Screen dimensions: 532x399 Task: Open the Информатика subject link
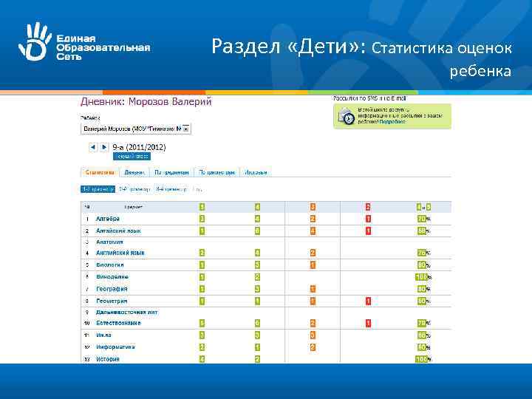pyautogui.click(x=115, y=347)
